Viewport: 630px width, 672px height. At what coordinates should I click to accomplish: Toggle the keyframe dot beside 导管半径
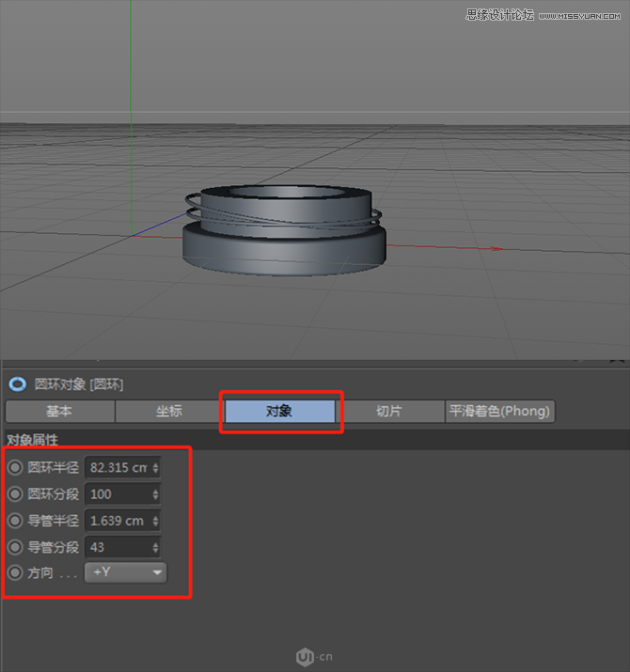15,520
